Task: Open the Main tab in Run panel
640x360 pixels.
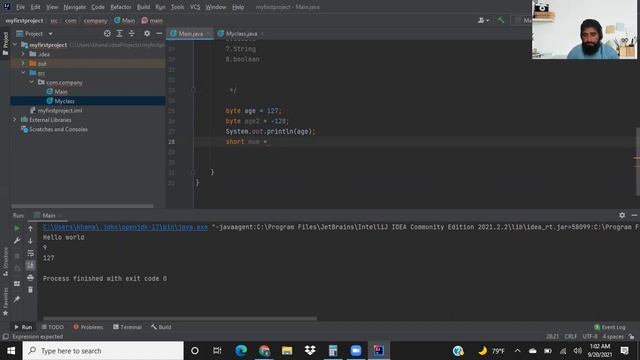Action: pos(48,215)
